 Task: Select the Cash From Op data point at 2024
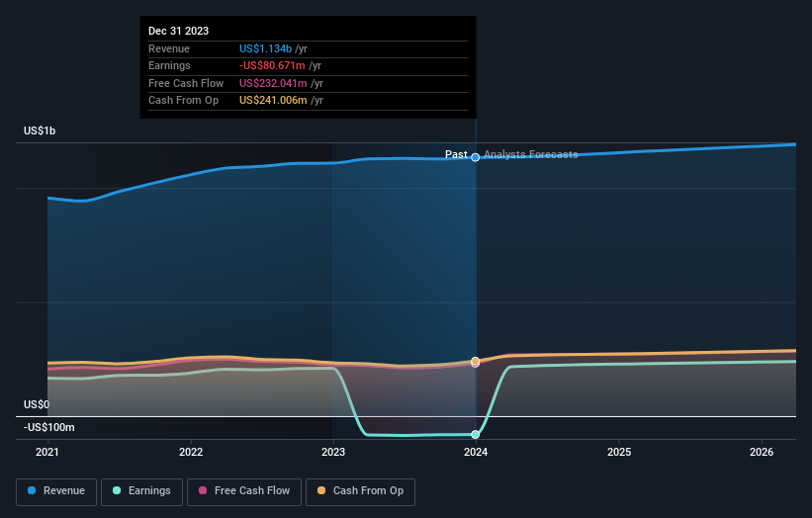tap(476, 361)
